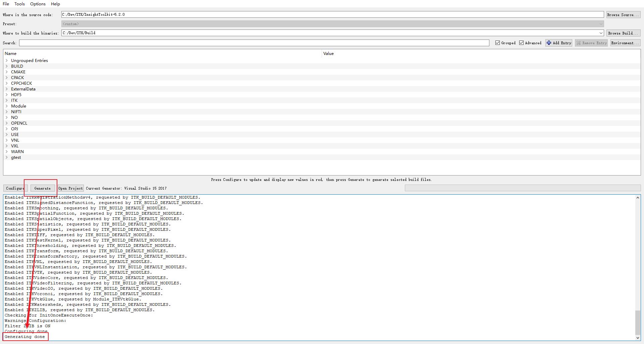The image size is (644, 344).
Task: Click the Remove Entry button
Action: (x=591, y=43)
